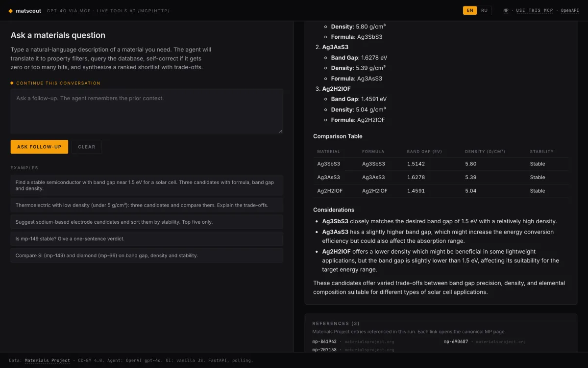Click the numbered list heading Ag2H2IOF
The image size is (588, 368).
coord(337,89)
